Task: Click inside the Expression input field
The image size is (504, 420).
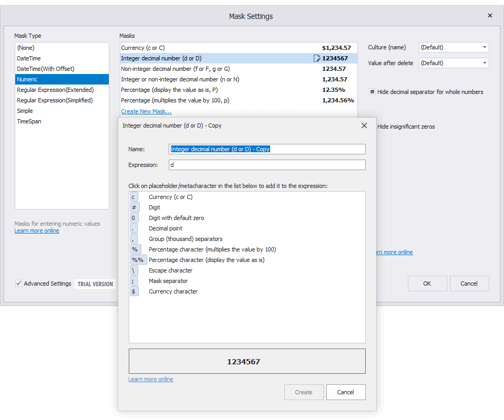Action: point(267,164)
